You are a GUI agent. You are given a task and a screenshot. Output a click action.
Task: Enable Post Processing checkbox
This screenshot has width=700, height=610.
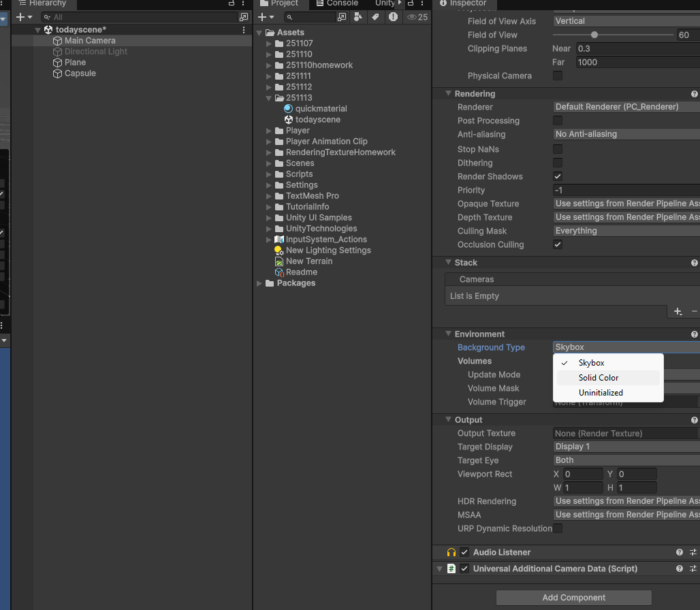point(558,121)
